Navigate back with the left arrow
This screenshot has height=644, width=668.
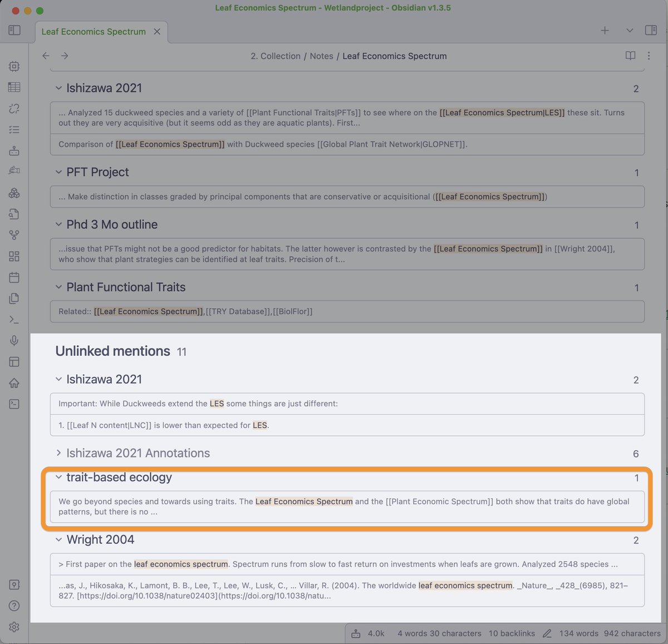click(46, 56)
